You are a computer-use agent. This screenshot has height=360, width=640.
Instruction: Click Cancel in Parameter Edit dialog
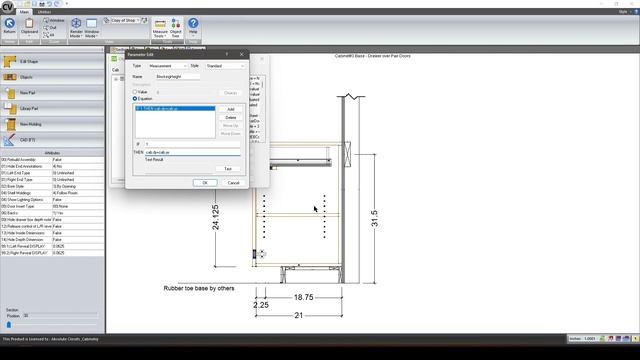[x=233, y=183]
